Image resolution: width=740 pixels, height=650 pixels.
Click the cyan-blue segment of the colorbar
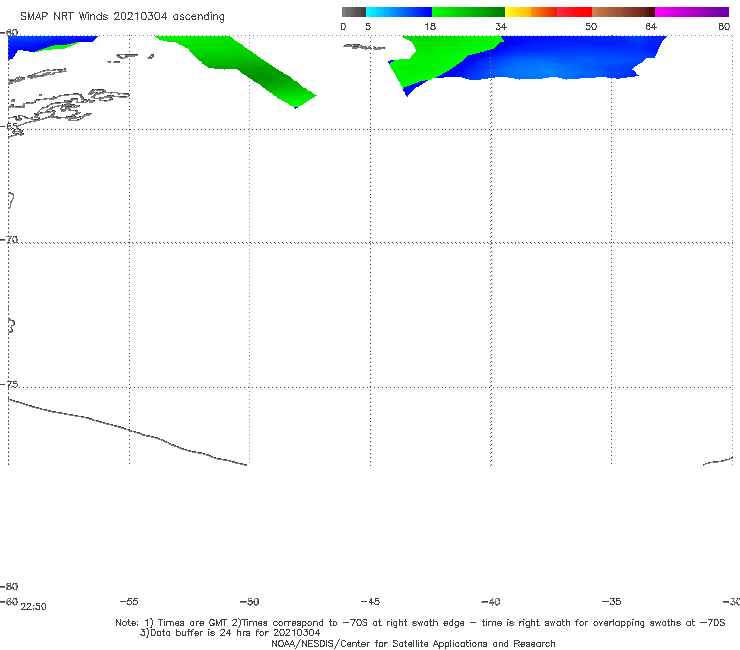pyautogui.click(x=399, y=12)
